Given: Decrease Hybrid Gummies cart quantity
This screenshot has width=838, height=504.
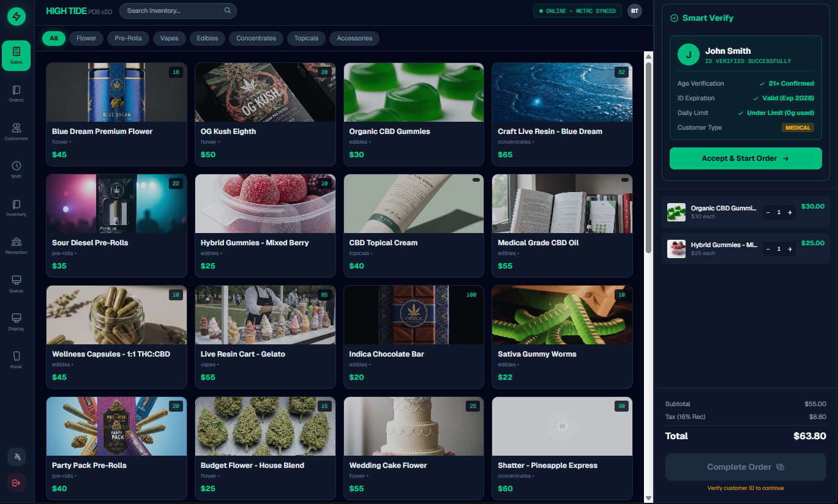Looking at the screenshot, I should 768,249.
